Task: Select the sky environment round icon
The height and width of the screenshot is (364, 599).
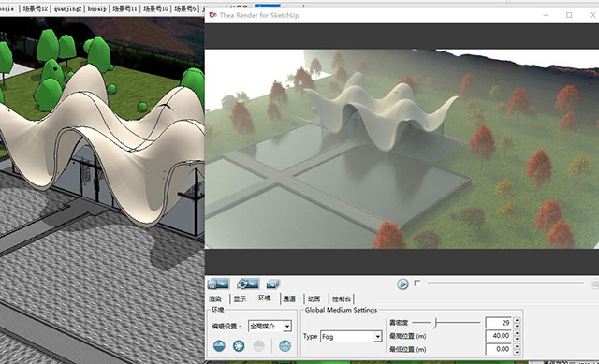Action: pos(219,346)
